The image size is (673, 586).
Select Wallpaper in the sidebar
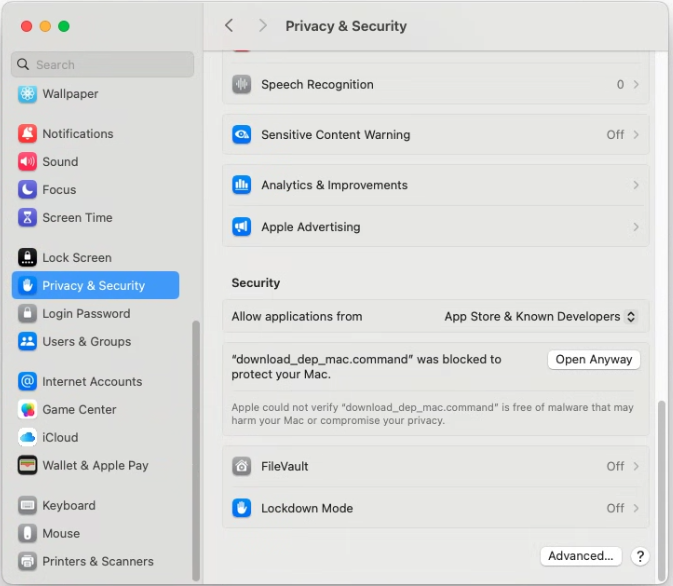(x=95, y=94)
